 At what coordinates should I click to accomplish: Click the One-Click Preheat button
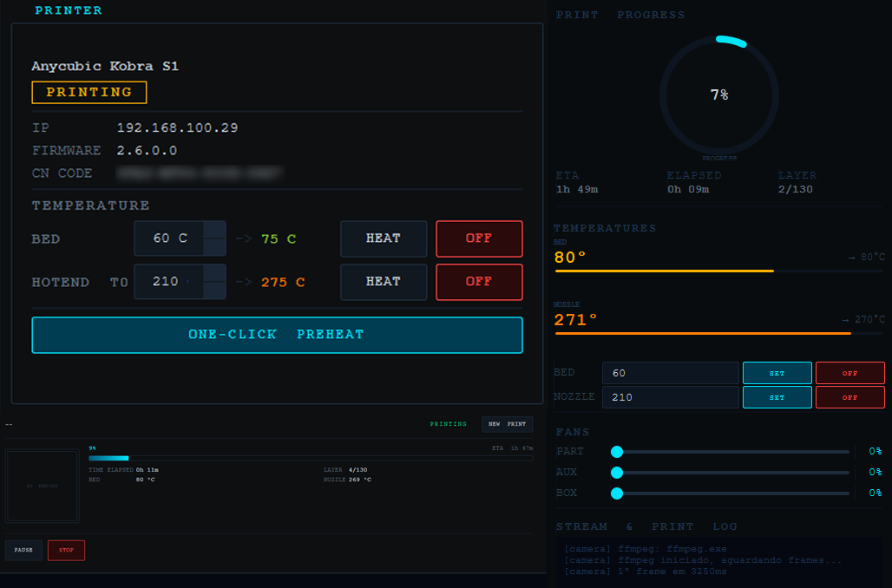pos(277,335)
